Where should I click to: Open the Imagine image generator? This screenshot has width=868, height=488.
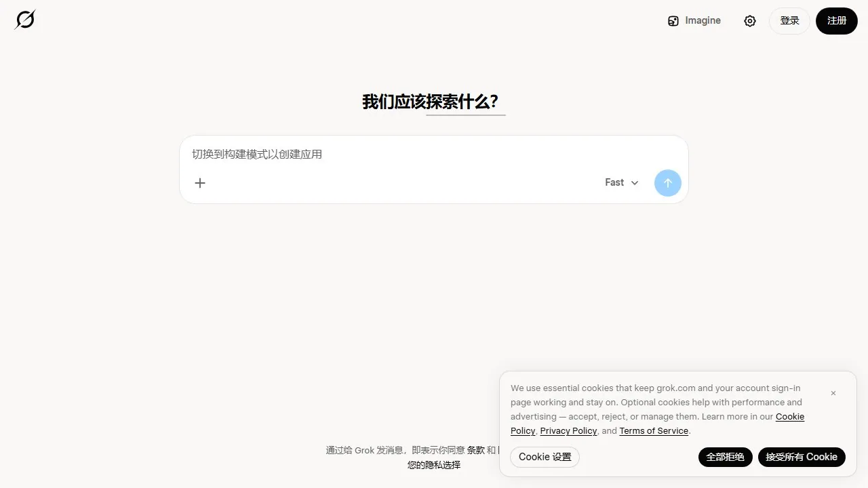pyautogui.click(x=694, y=21)
